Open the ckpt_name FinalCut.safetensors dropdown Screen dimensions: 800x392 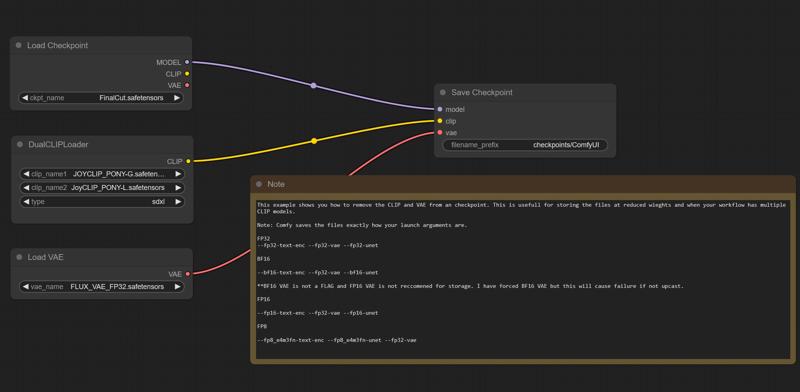[101, 98]
